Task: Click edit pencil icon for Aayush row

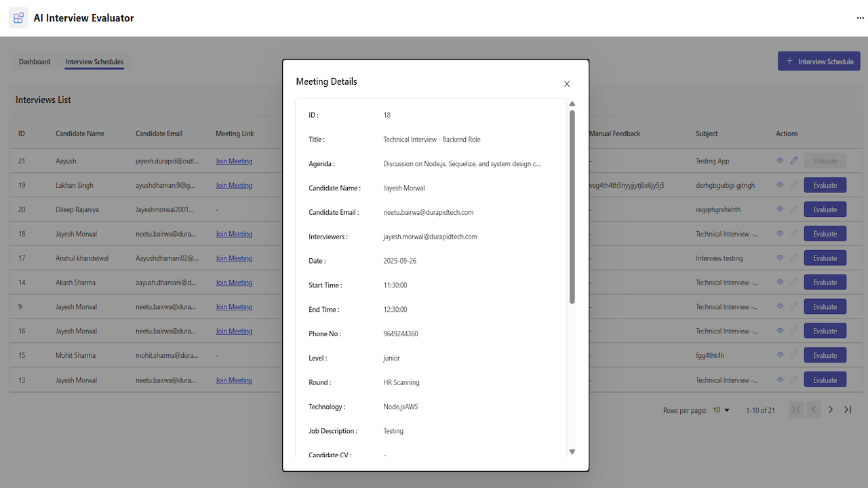Action: pos(794,161)
